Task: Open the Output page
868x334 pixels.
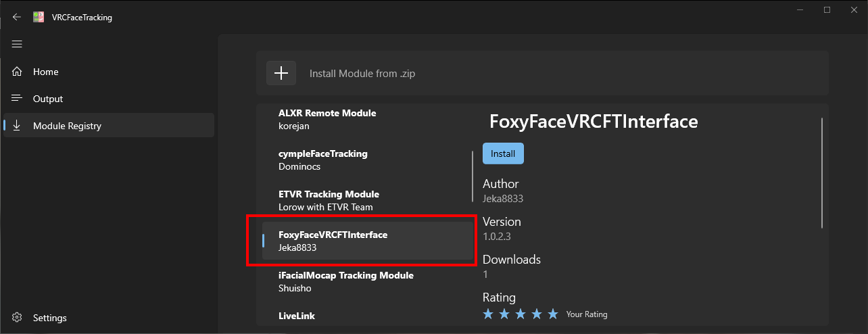Action: point(47,99)
